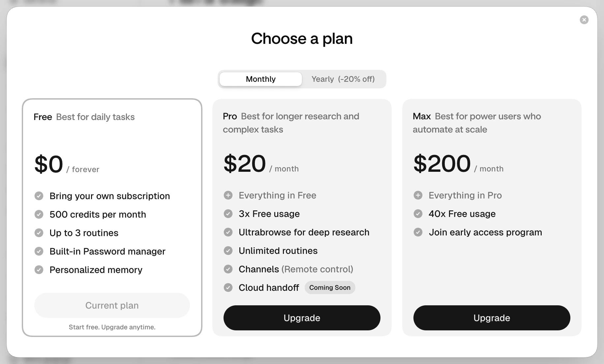
Task: Click checkmark icon next to Bring your own subscription
Action: 39,196
